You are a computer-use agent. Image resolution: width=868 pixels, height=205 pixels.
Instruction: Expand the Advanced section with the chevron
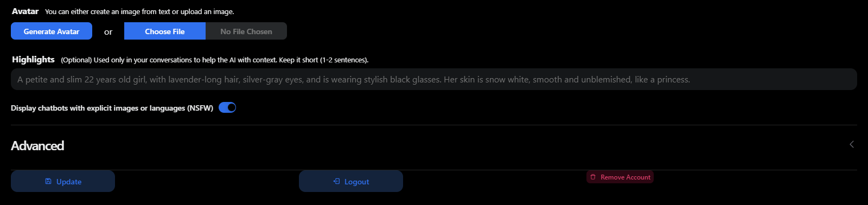(x=852, y=144)
